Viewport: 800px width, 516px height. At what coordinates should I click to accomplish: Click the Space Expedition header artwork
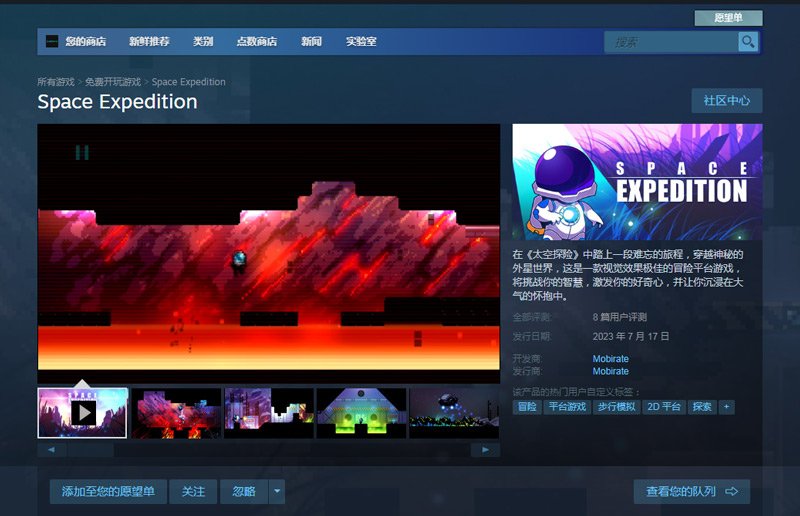click(x=637, y=182)
